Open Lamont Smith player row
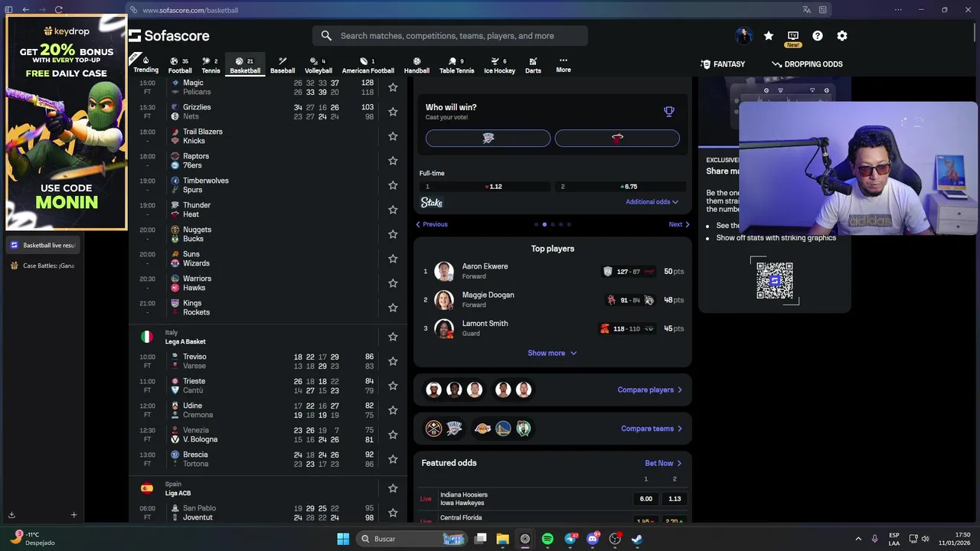The width and height of the screenshot is (980, 551). 552,328
